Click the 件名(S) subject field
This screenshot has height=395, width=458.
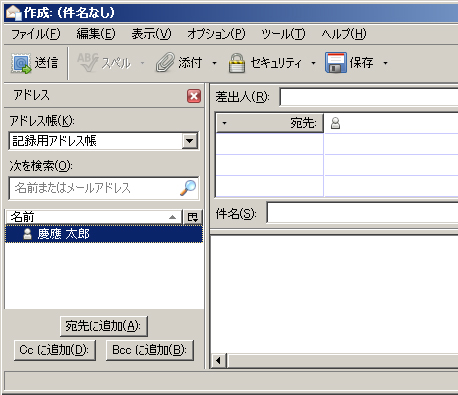click(x=362, y=213)
